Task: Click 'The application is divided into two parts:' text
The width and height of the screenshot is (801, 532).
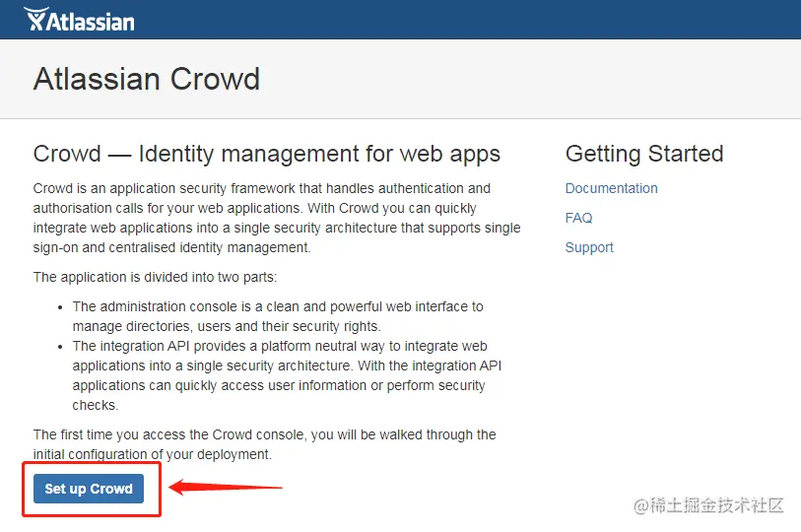Action: [155, 277]
